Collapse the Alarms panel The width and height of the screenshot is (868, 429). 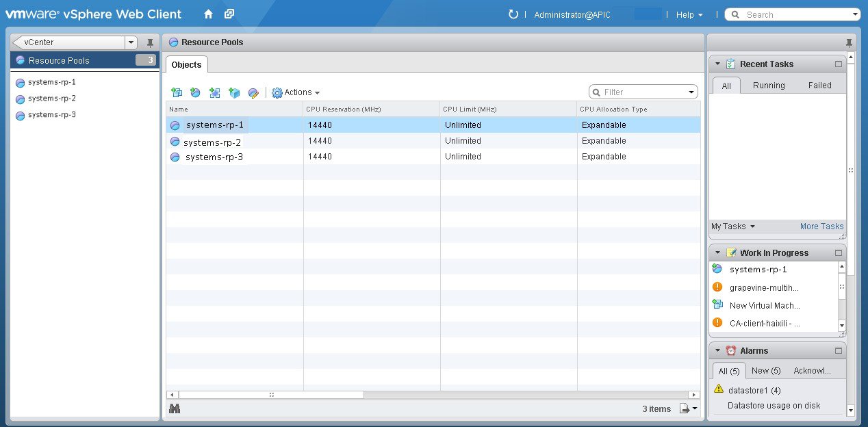click(717, 350)
